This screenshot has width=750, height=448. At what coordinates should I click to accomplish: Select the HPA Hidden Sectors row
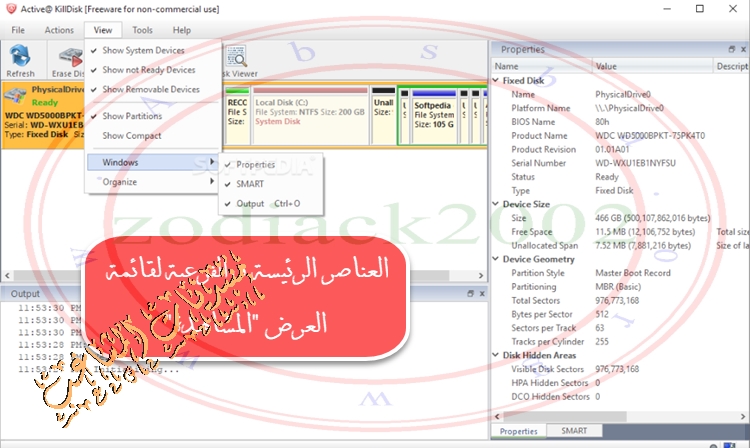pyautogui.click(x=620, y=383)
